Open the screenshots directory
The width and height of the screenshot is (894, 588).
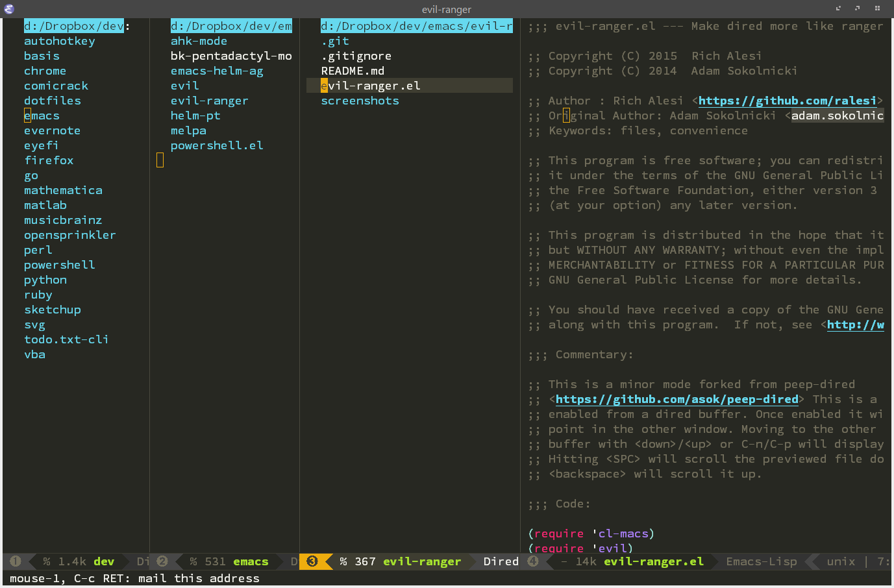click(x=360, y=101)
